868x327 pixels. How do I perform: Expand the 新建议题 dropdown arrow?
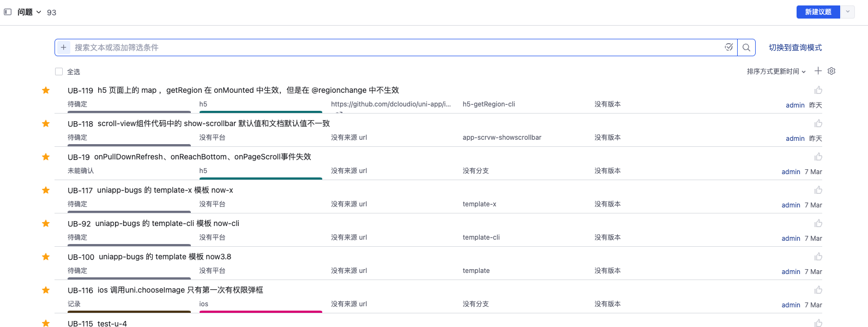tap(848, 12)
